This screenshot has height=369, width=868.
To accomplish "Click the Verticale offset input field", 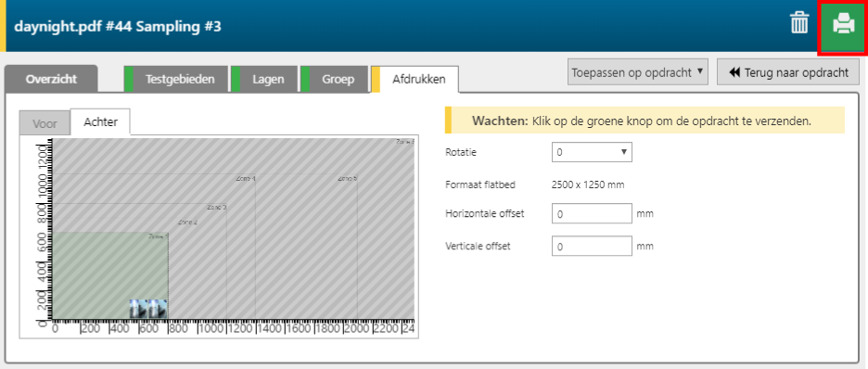I will pyautogui.click(x=592, y=247).
